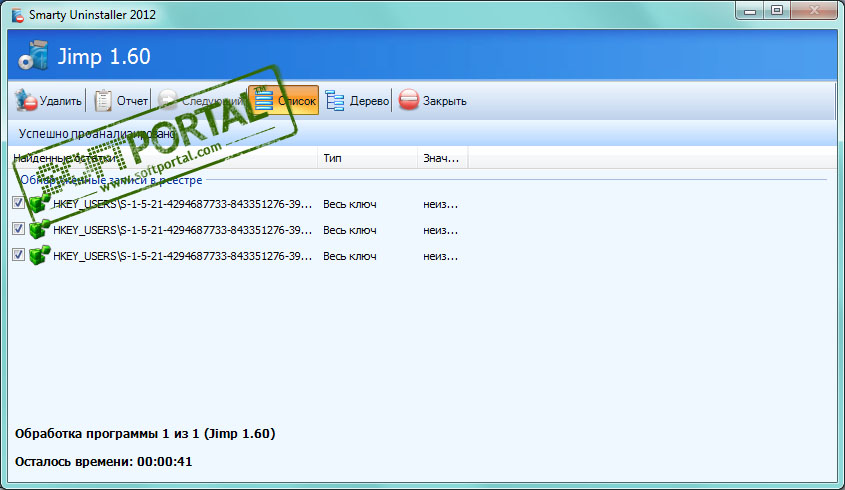
Task: Click the Следующий (Next) toolbar button
Action: (x=200, y=101)
